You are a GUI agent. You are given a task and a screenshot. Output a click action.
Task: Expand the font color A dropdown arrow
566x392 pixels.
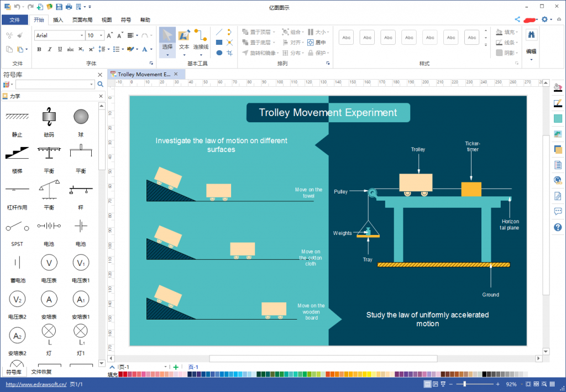[x=151, y=49]
